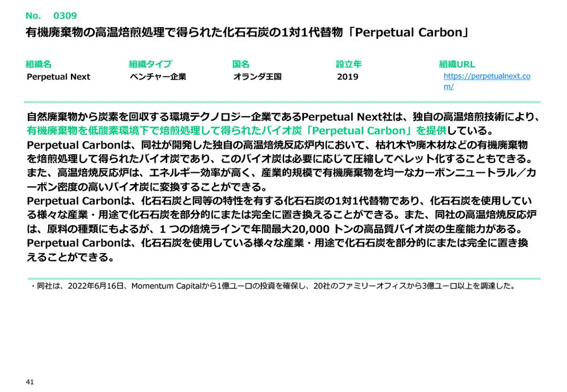This screenshot has width=567, height=392.
Task: Click the founding year "2019"
Action: 348,76
